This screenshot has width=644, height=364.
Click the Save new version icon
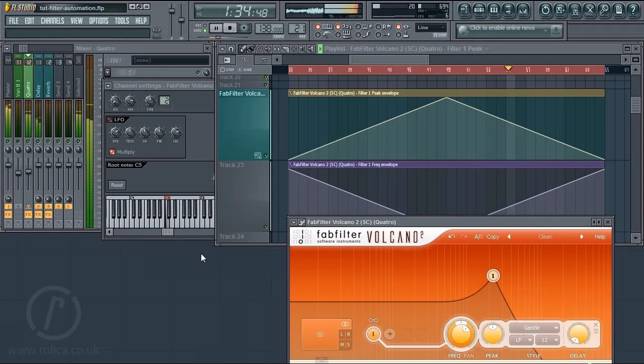pos(560,10)
